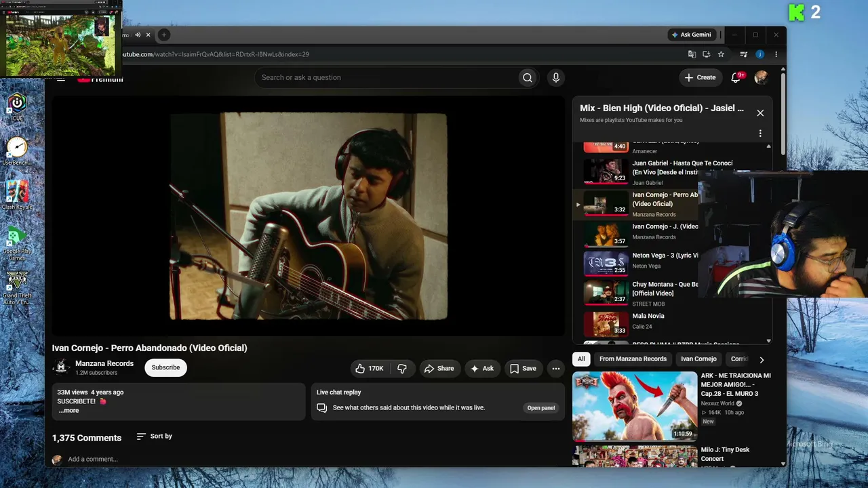This screenshot has width=868, height=488.
Task: Expand description with '...more'
Action: click(68, 410)
